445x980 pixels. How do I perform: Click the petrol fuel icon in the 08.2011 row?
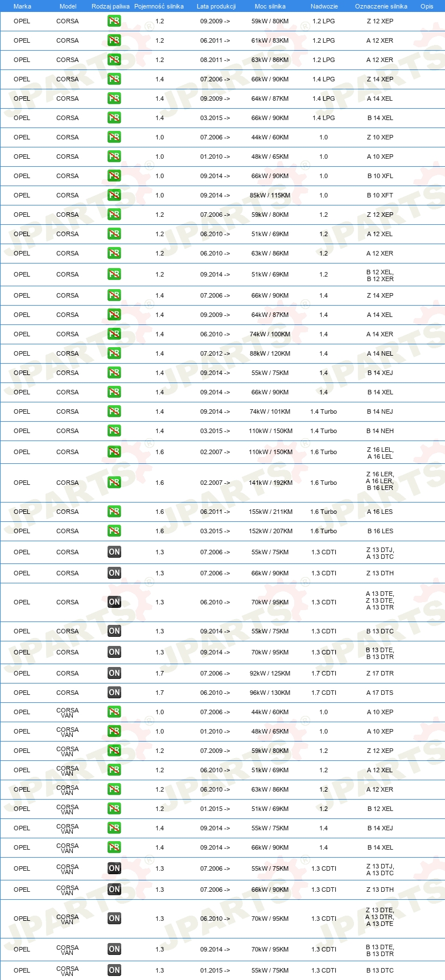tap(114, 60)
